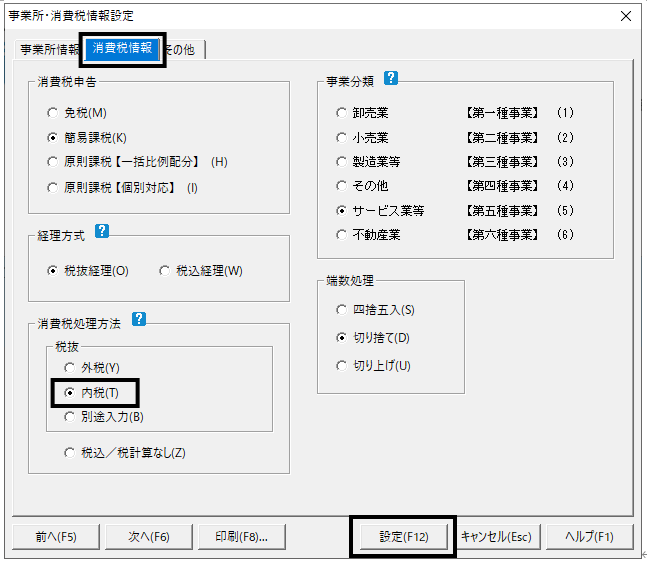Click 次へ(F6) button
This screenshot has width=647, height=564.
[149, 537]
